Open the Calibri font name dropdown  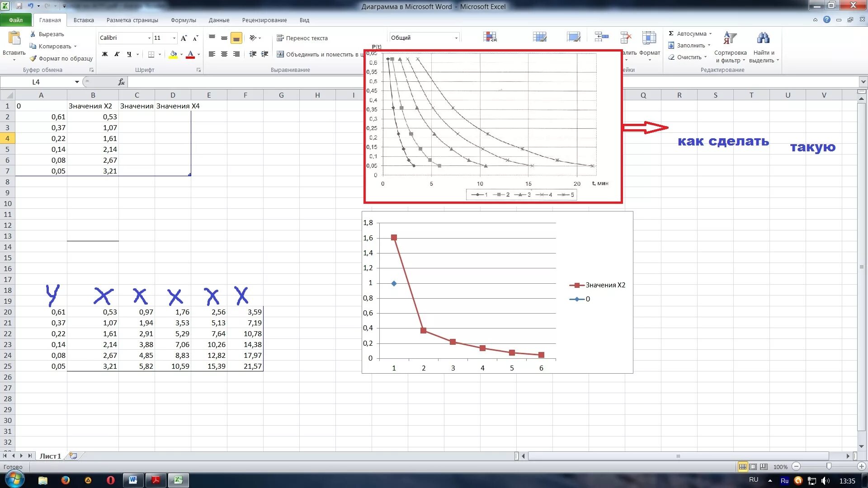coord(149,38)
